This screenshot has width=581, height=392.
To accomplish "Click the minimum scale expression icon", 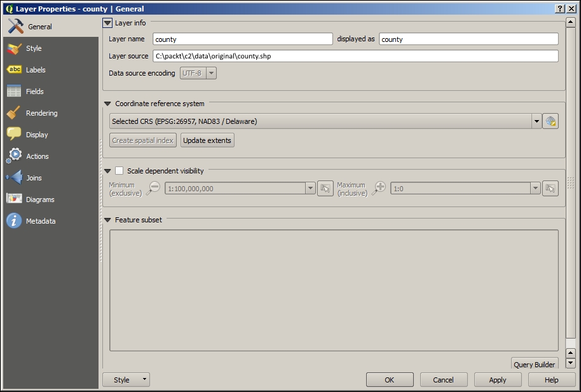I will click(325, 188).
